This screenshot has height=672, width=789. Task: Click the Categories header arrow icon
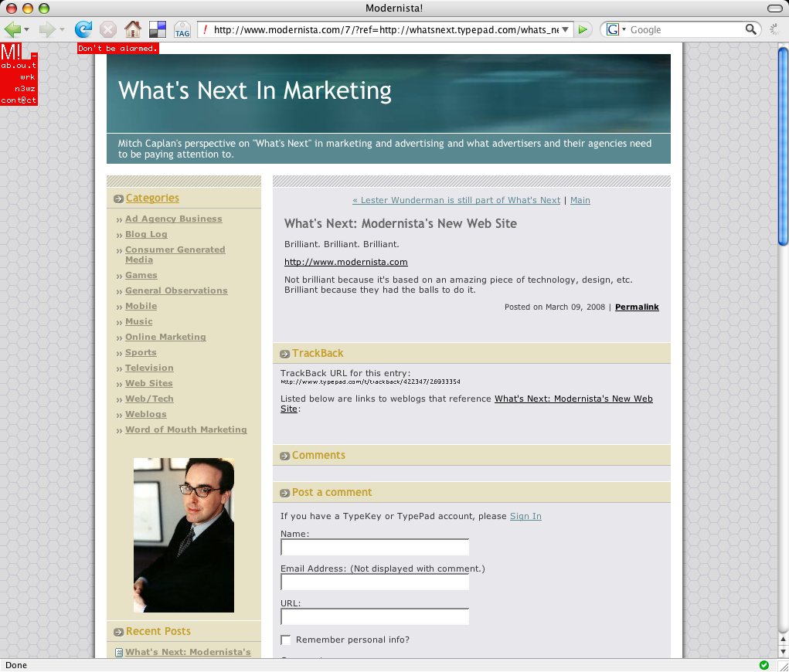(118, 199)
